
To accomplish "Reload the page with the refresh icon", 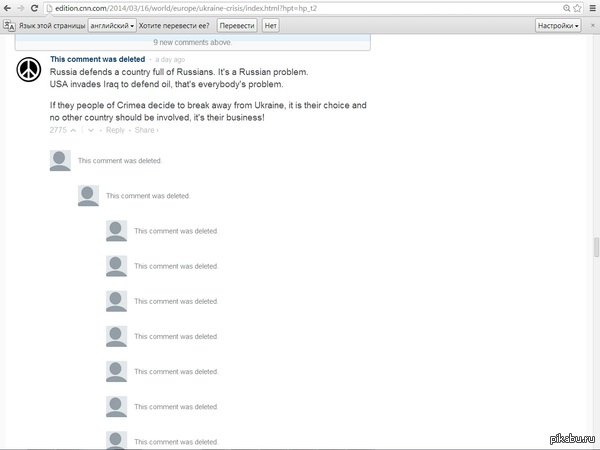I will click(x=36, y=7).
